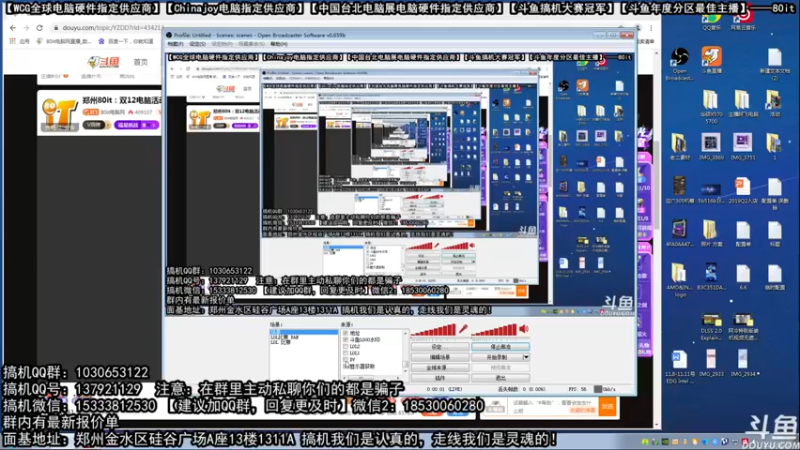Select the 2019Q2入店 presentation file

pos(743,190)
